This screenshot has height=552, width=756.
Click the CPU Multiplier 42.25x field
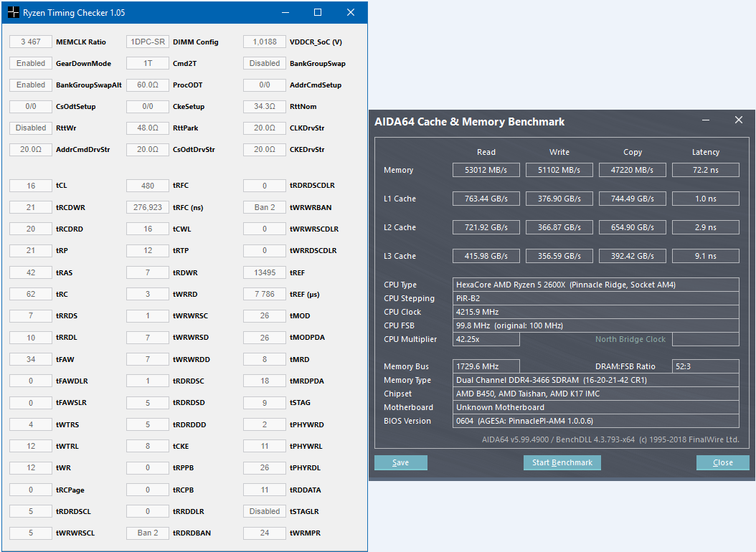486,339
